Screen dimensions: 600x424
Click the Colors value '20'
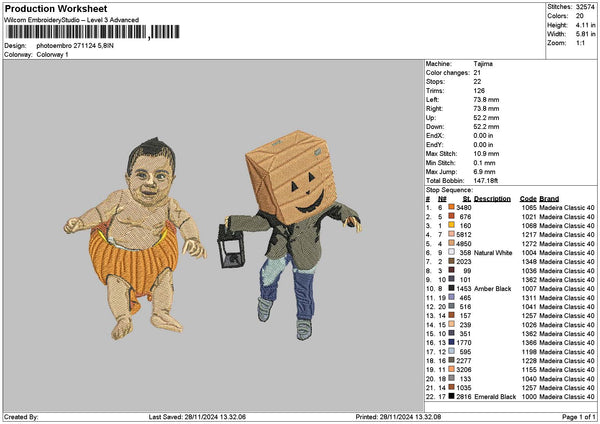(580, 16)
